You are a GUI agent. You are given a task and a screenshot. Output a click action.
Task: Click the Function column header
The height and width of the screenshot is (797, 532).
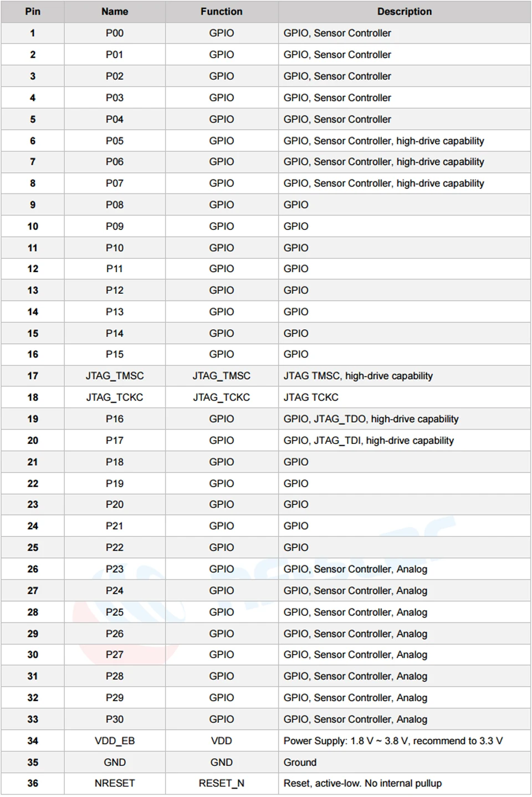point(222,12)
